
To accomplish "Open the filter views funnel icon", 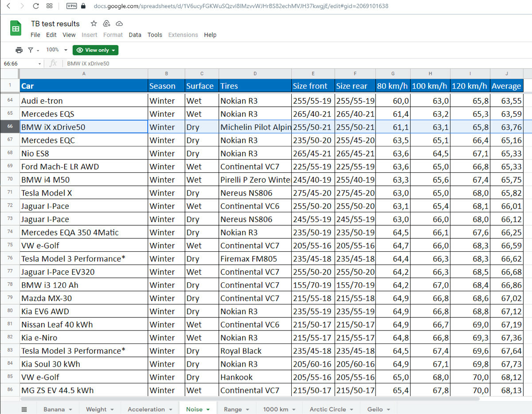I will pyautogui.click(x=31, y=50).
